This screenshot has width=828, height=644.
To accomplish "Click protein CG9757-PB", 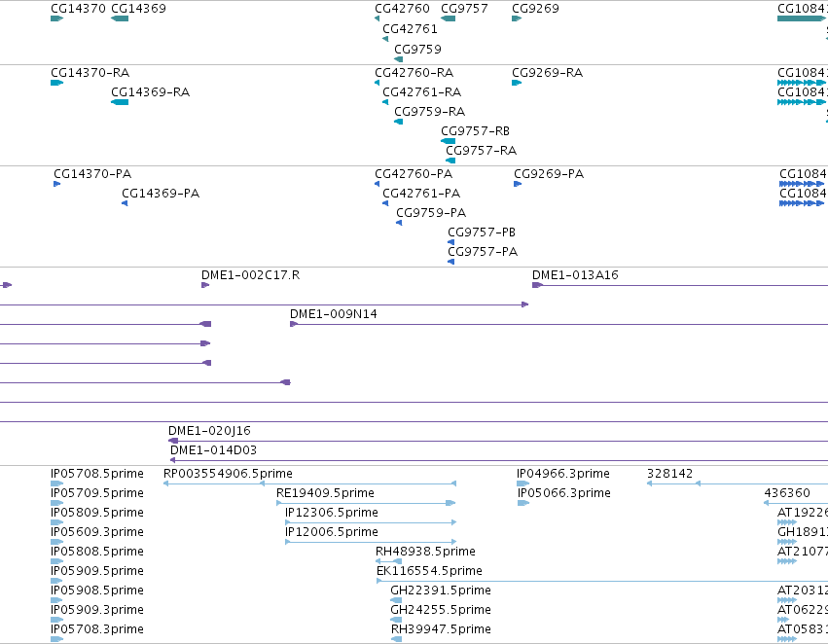I will [x=450, y=242].
